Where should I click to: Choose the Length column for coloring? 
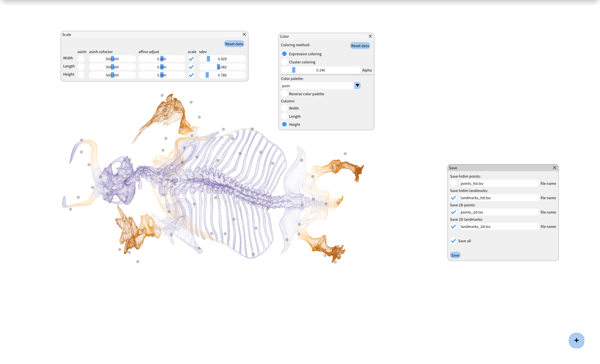pos(284,116)
